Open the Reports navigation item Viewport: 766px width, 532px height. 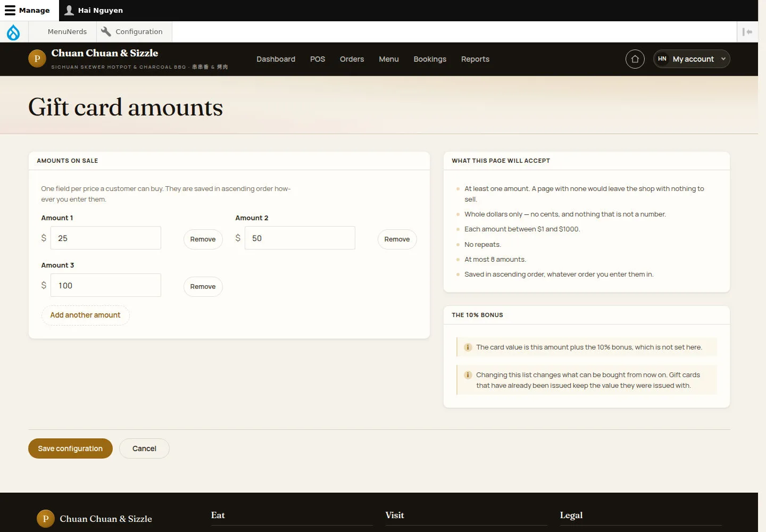475,59
